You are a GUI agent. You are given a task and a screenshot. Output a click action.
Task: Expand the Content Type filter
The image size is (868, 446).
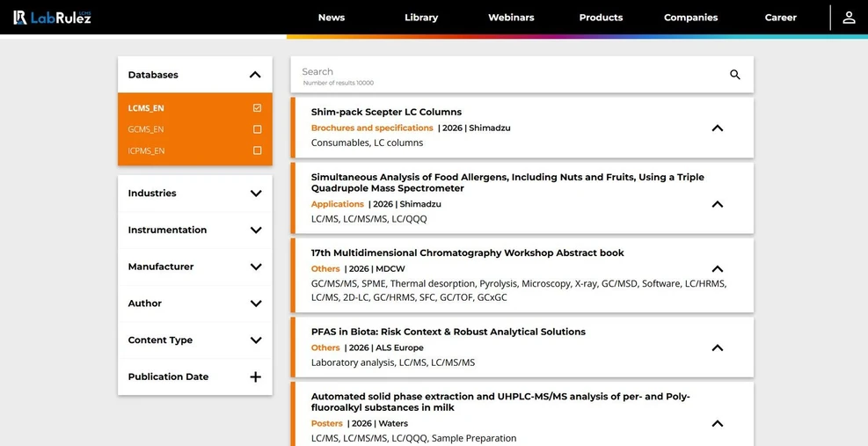point(256,340)
